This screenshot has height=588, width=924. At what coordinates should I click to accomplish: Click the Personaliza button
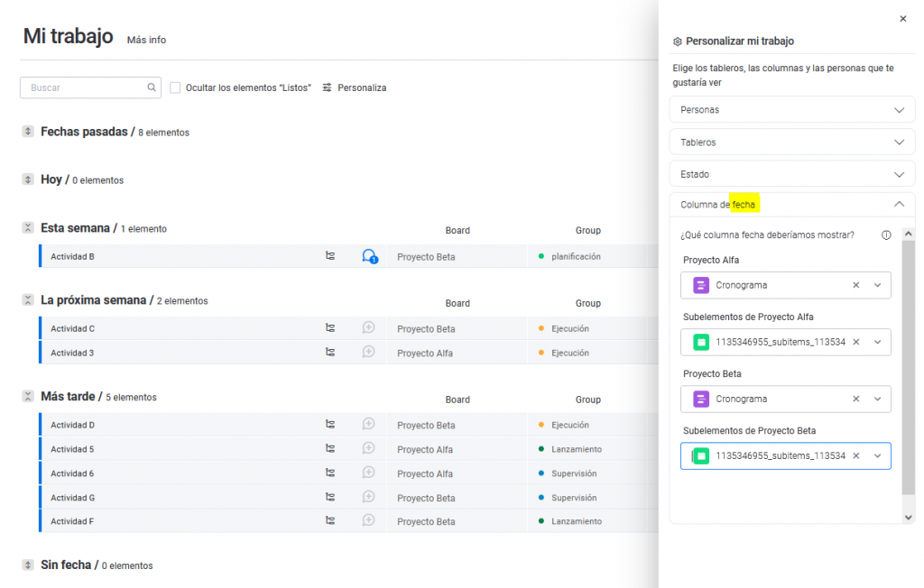tap(354, 87)
